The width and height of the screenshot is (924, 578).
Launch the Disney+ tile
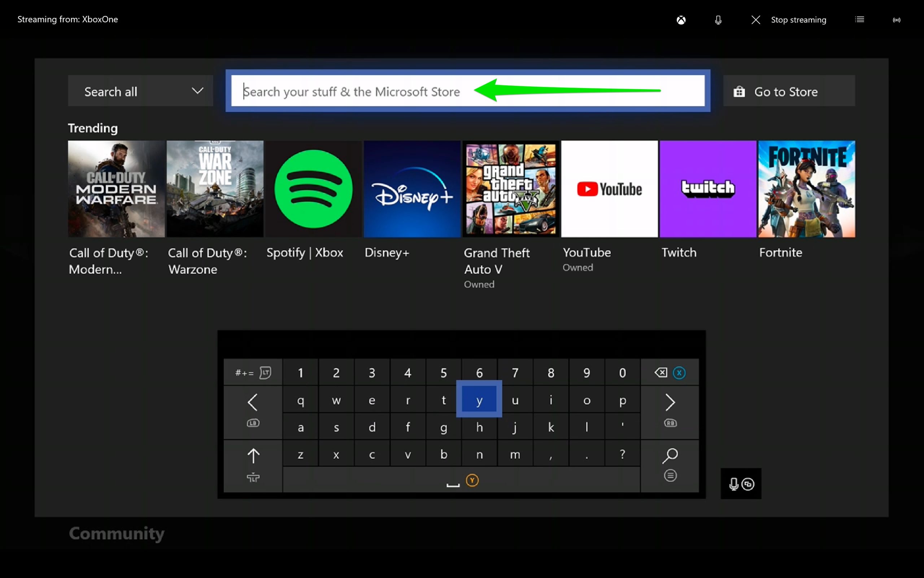coord(412,189)
